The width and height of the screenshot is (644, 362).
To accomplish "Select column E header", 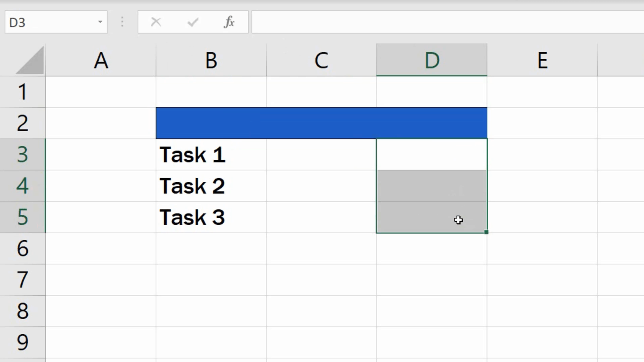I will click(542, 60).
